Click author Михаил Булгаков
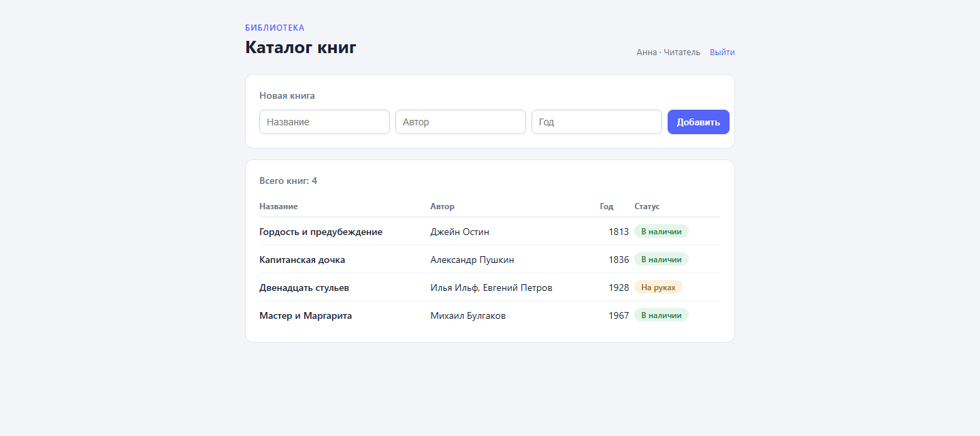Screen dimensions: 980x436 tap(468, 315)
